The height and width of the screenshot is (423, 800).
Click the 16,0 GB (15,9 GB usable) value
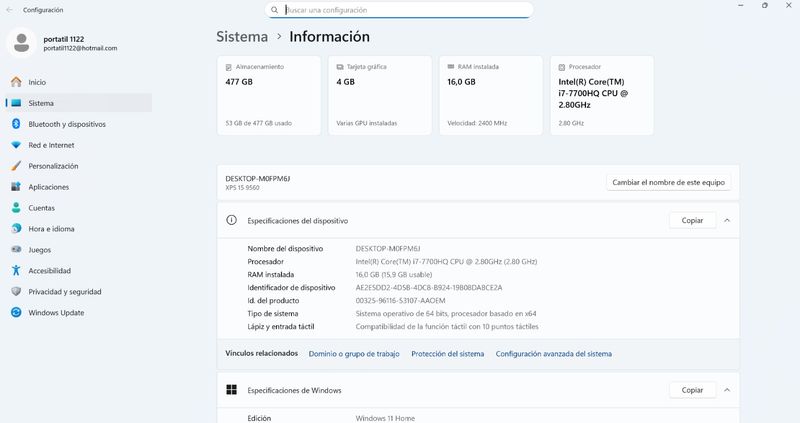pyautogui.click(x=394, y=275)
